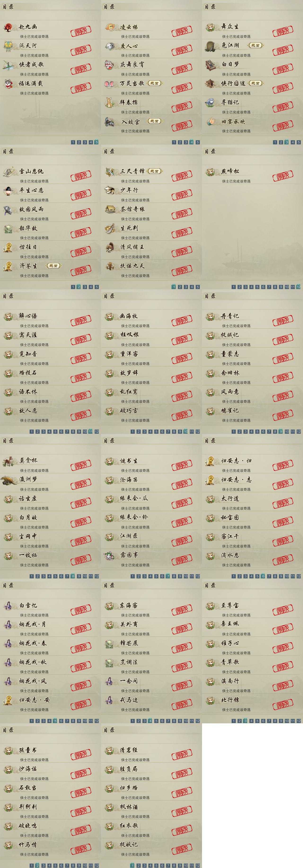The image size is (303, 868).
Task: Select the wolf icon next to 莫贪杯
Action: pyautogui.click(x=8, y=461)
